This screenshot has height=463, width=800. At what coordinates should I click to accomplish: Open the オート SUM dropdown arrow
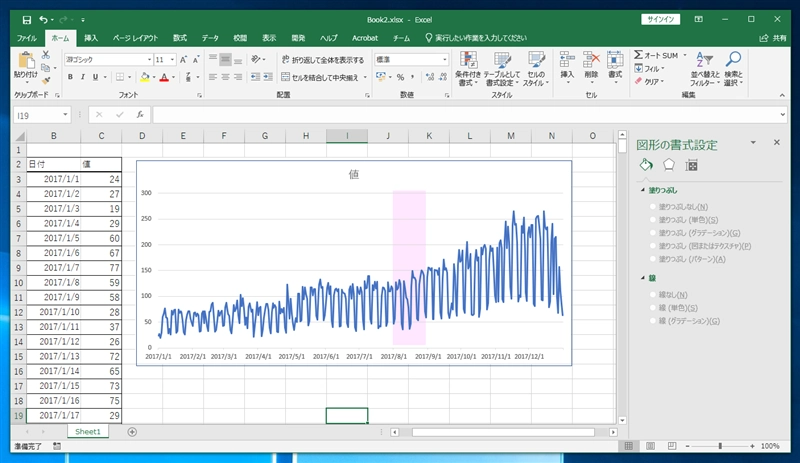point(685,55)
